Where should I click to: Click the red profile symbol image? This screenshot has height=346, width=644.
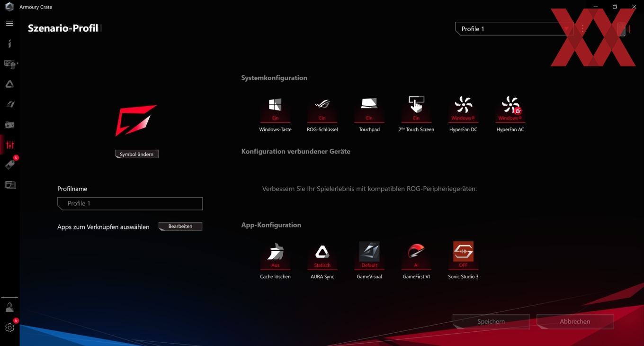pos(136,120)
